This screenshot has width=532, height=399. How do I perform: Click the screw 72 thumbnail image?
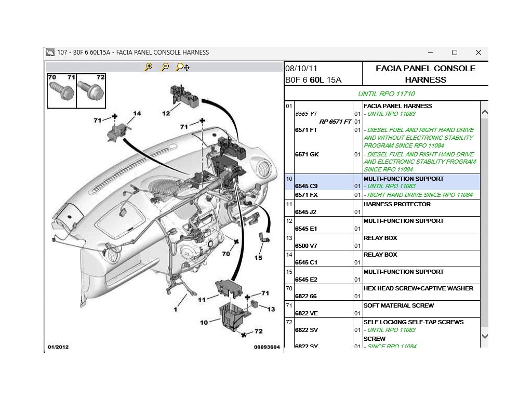(x=90, y=90)
